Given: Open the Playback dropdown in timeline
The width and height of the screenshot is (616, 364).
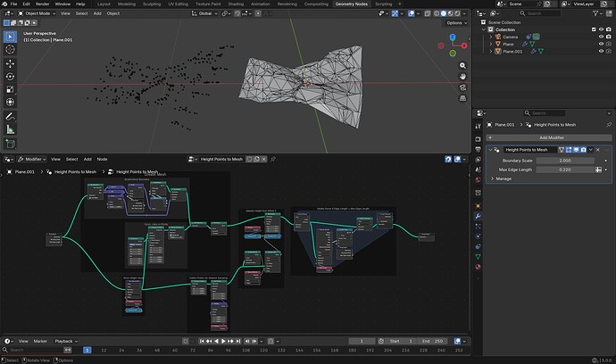Looking at the screenshot, I should click(66, 341).
